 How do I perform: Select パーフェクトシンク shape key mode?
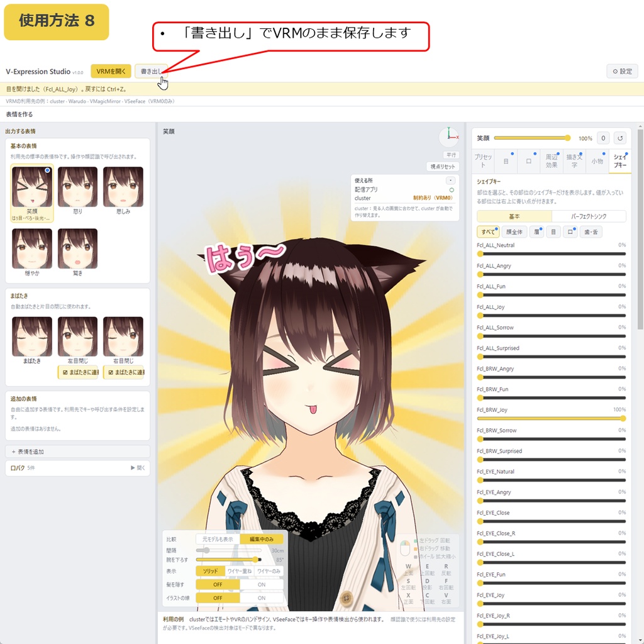click(x=589, y=216)
